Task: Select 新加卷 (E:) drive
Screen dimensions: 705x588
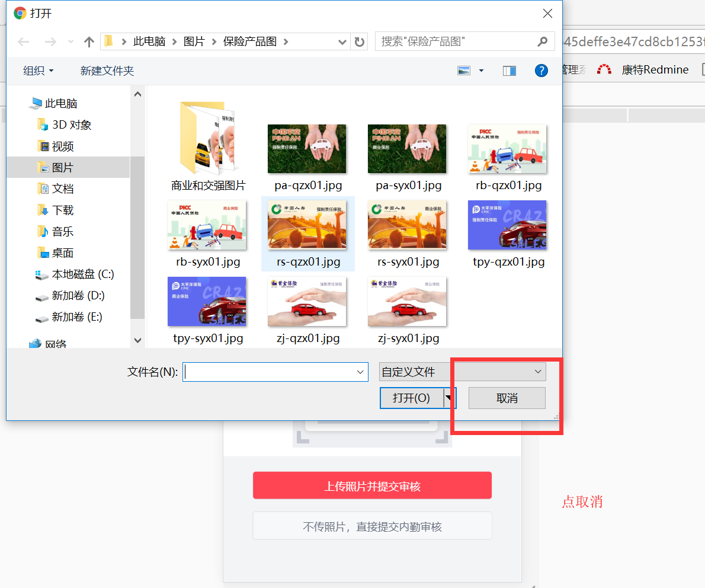Action: [x=69, y=317]
